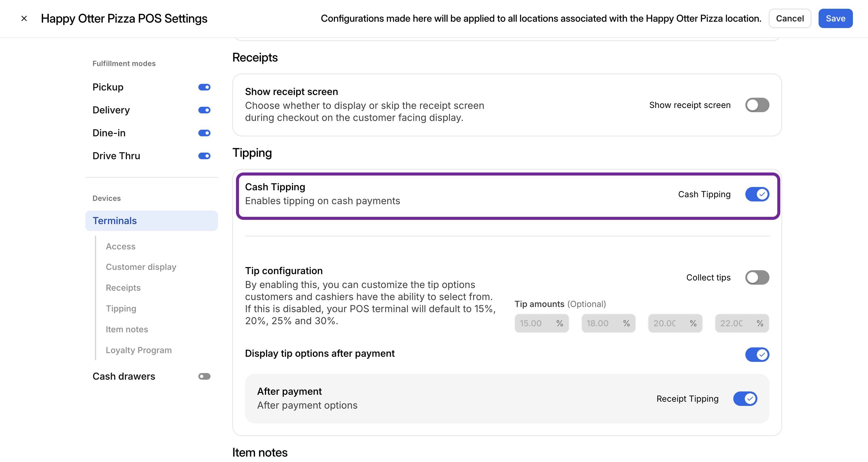Screen dimensions: 868x462
Task: Click the After payment heading
Action: [289, 391]
